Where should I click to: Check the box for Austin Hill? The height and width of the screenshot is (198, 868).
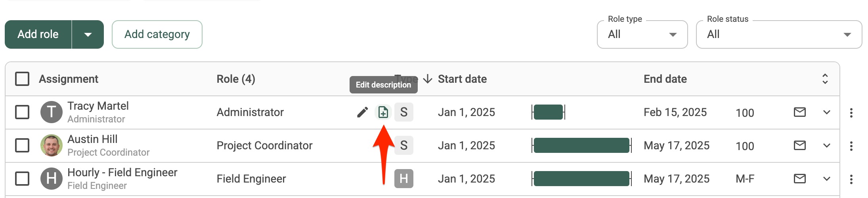click(x=22, y=145)
